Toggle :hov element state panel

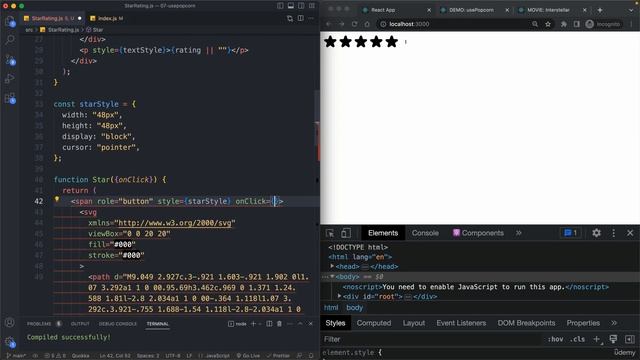[556, 339]
